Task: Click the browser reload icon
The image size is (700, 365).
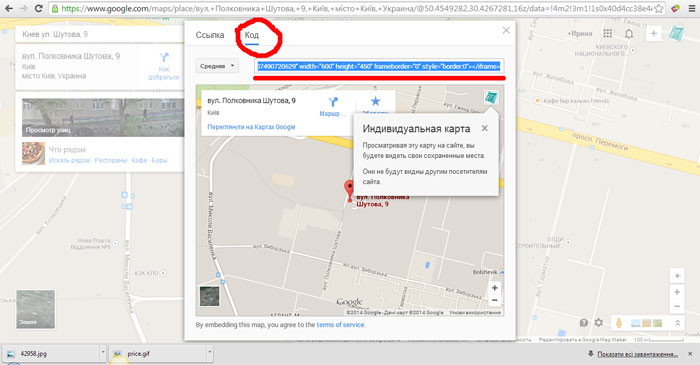Action: pos(39,8)
